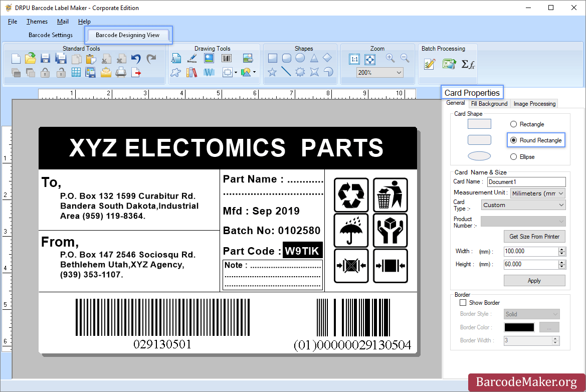
Task: Fit the label to the window
Action: click(369, 59)
